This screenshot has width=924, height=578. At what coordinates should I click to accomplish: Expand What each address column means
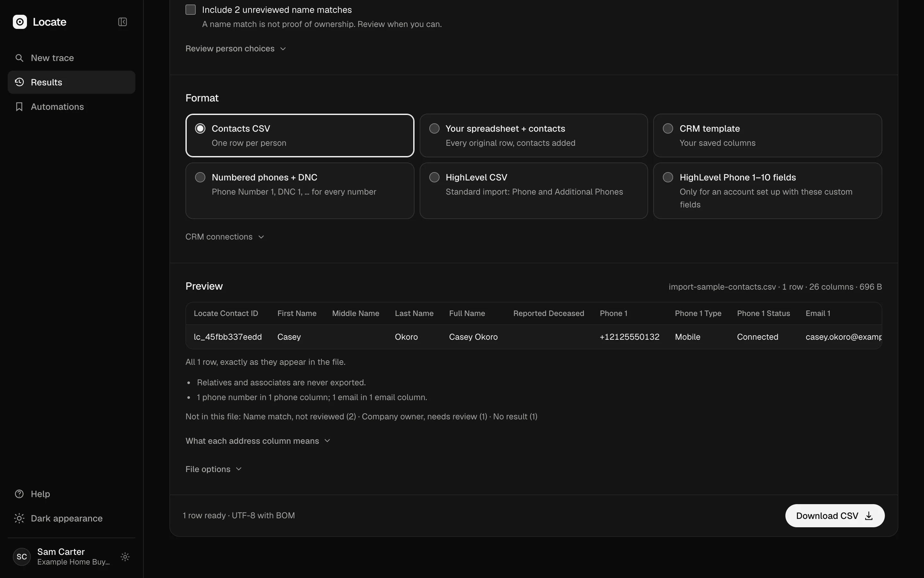258,441
